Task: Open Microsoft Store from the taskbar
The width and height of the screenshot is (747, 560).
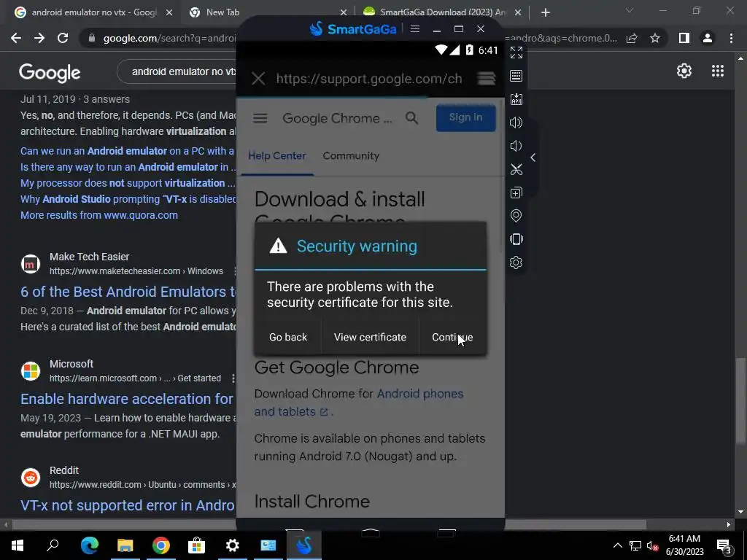Action: click(196, 545)
